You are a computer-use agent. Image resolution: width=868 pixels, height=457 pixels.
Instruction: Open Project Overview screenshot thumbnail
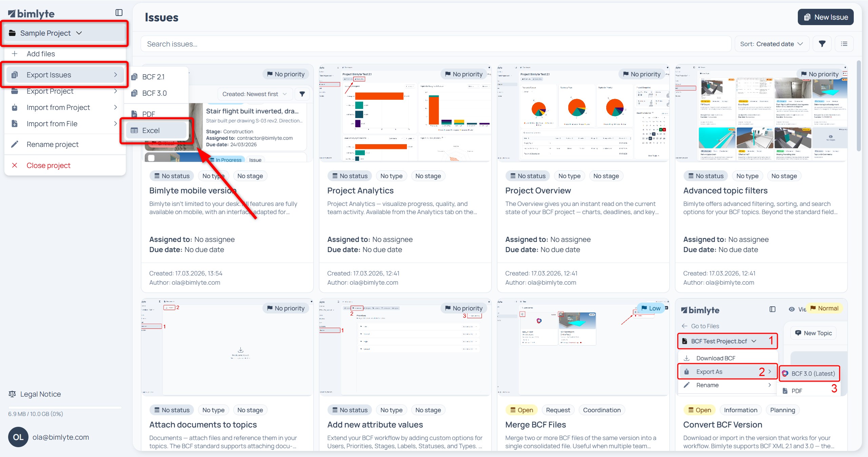coord(583,113)
